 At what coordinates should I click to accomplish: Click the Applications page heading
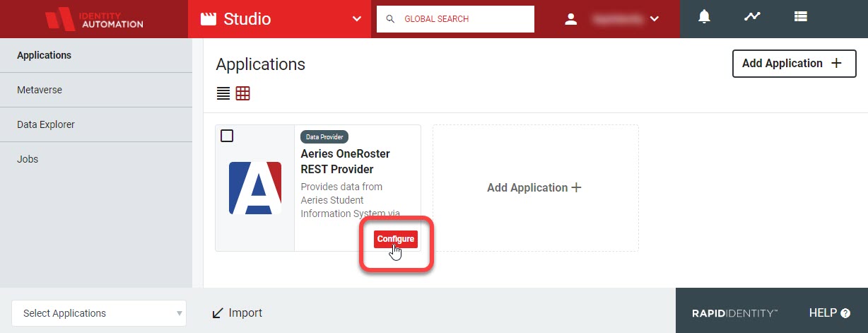[x=260, y=64]
